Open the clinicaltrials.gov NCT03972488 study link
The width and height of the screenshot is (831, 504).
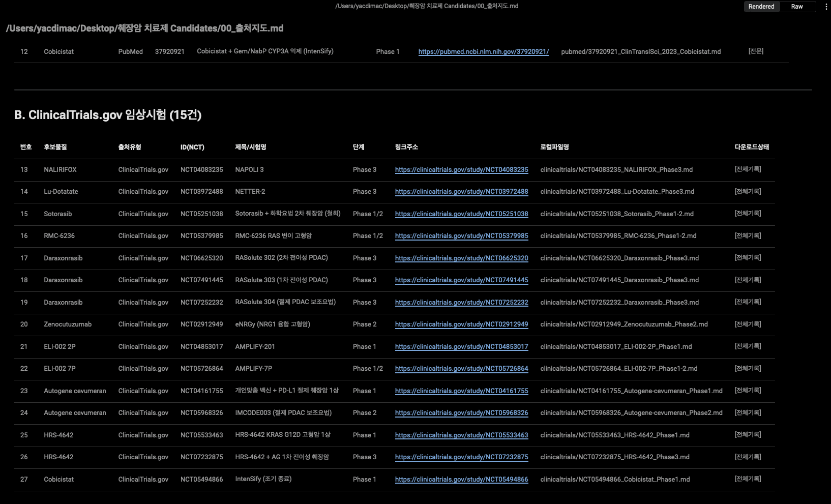pyautogui.click(x=462, y=192)
